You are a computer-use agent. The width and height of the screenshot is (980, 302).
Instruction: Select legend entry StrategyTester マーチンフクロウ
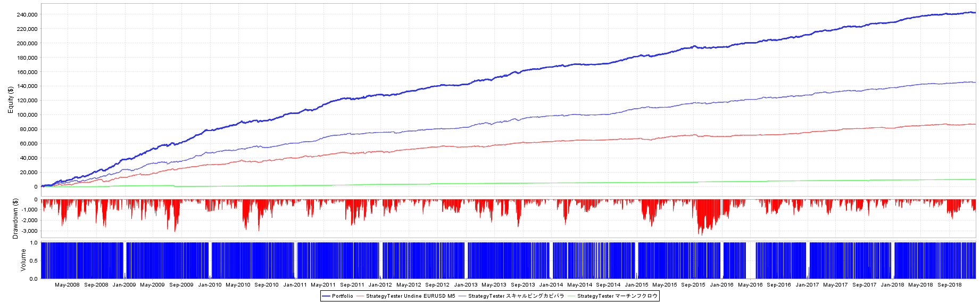point(613,296)
